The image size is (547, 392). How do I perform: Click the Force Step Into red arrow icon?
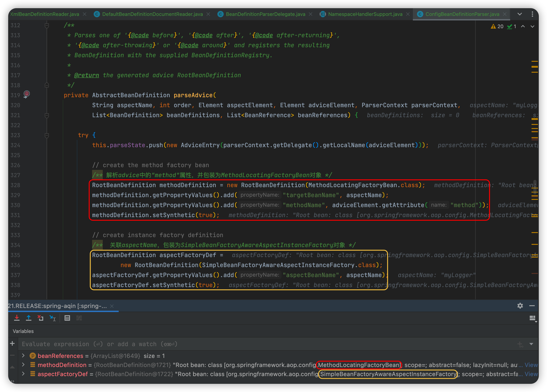pos(17,318)
